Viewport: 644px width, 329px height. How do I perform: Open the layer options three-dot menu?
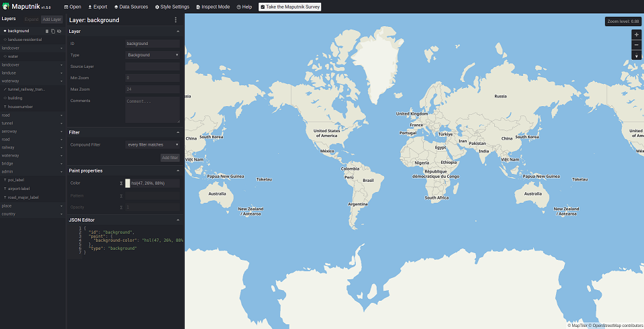[x=176, y=20]
